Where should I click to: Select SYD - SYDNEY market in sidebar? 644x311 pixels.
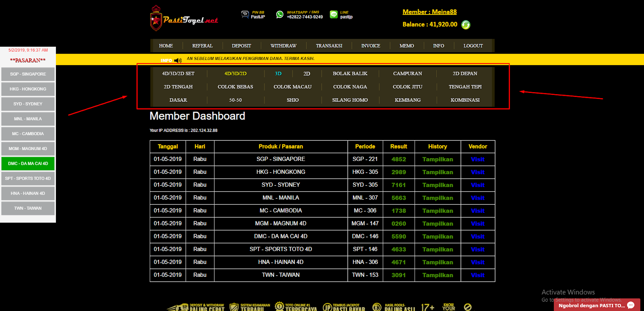tap(28, 104)
